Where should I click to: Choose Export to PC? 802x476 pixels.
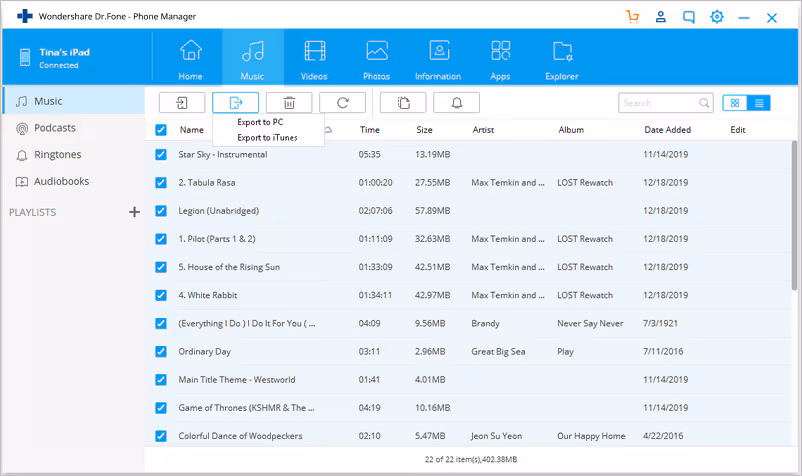point(260,122)
